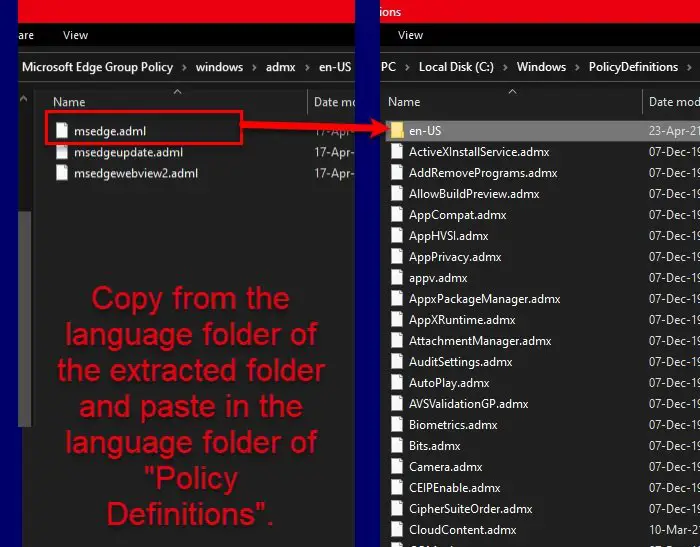Image resolution: width=700 pixels, height=547 pixels.
Task: Go to Windows breadcrumb in right window
Action: [541, 67]
